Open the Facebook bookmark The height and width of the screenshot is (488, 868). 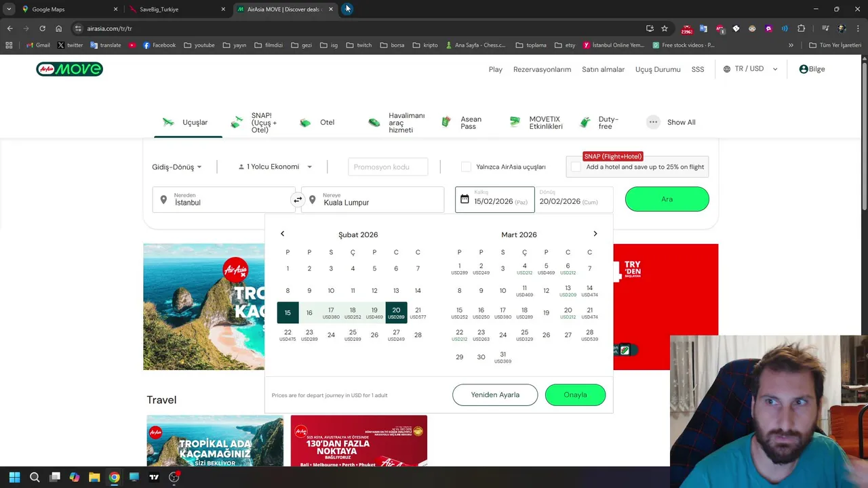click(159, 45)
